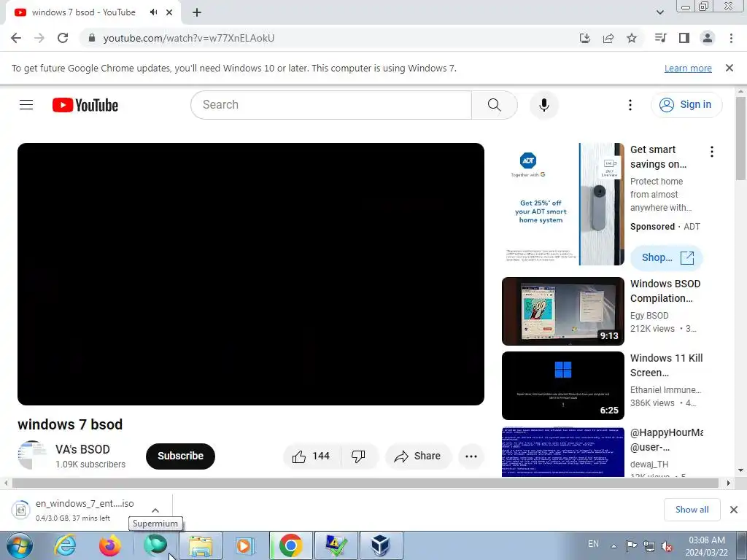Image resolution: width=747 pixels, height=560 pixels.
Task: Open VA's BSOD channel name link
Action: tap(82, 449)
